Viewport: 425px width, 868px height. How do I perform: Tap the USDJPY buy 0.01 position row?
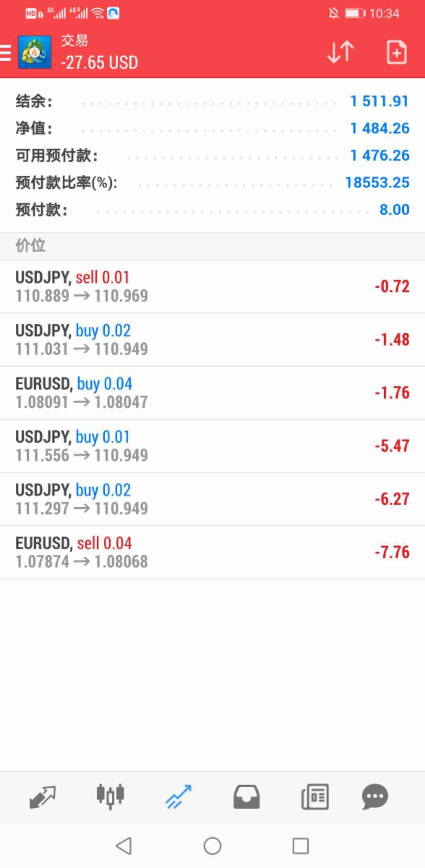coord(213,446)
